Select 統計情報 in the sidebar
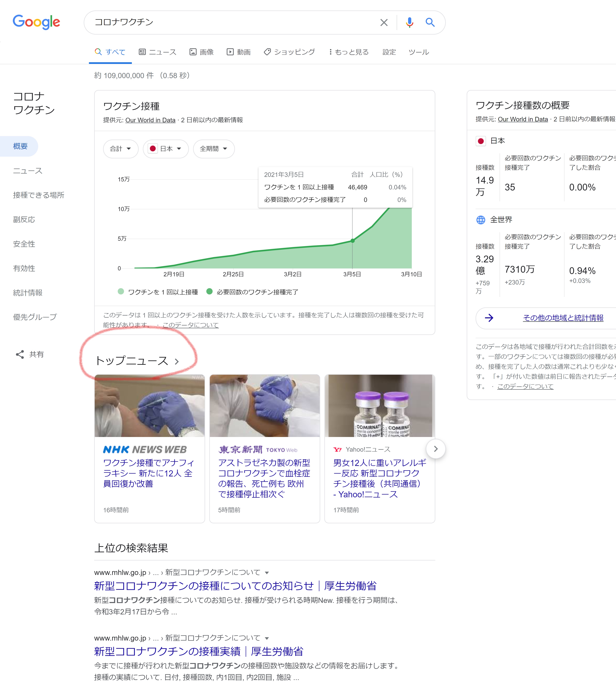 click(28, 293)
